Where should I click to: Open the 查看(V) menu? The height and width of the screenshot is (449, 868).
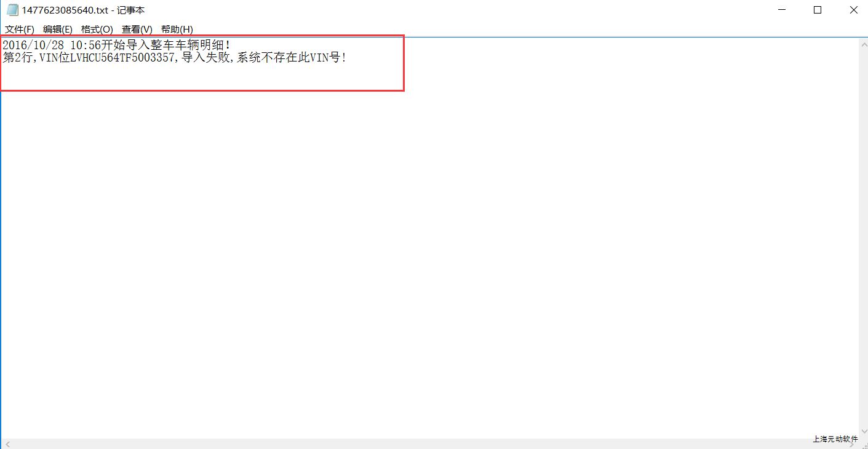click(137, 30)
